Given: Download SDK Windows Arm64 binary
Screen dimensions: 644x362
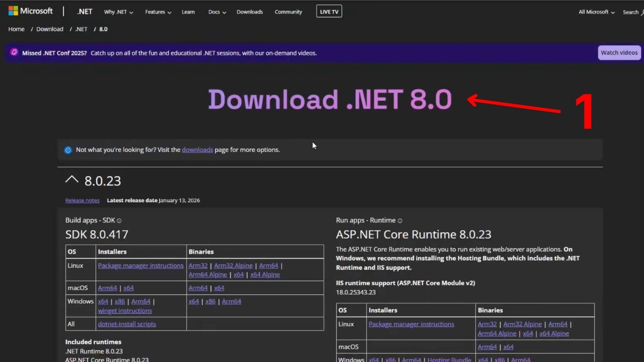Looking at the screenshot, I should [x=232, y=301].
